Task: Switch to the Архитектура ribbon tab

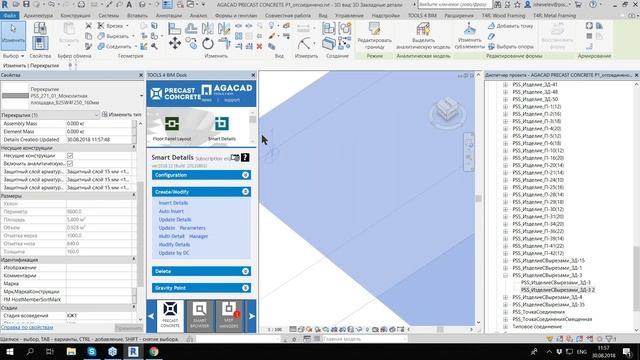Action: (38, 16)
